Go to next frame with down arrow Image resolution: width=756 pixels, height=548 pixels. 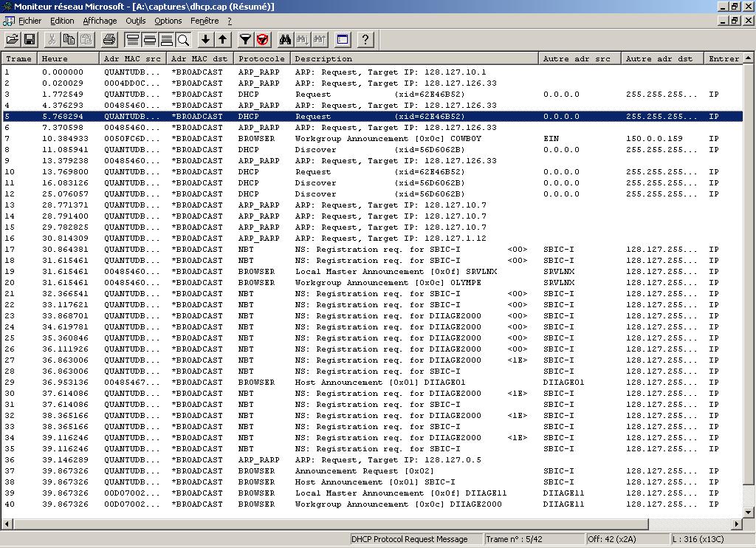pos(206,40)
